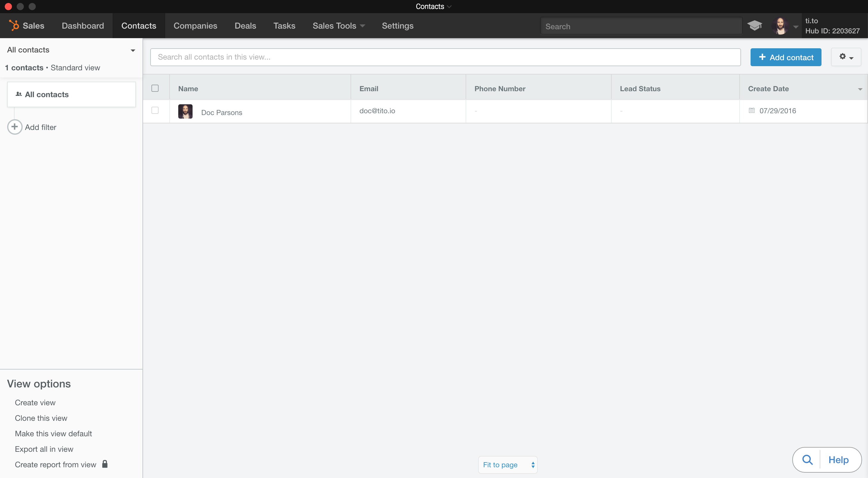Image resolution: width=868 pixels, height=478 pixels.
Task: Expand the Contacts window title chevron
Action: tap(449, 7)
